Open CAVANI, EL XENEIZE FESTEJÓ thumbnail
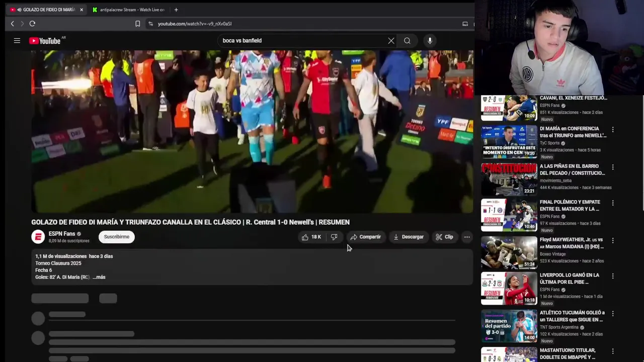Viewport: 644px width, 362px height. 509,107
